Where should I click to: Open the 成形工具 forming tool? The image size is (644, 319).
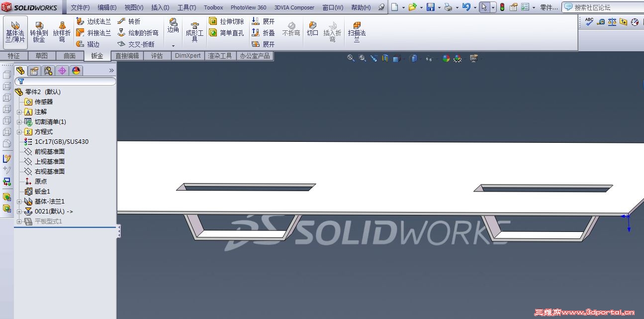coord(194,32)
